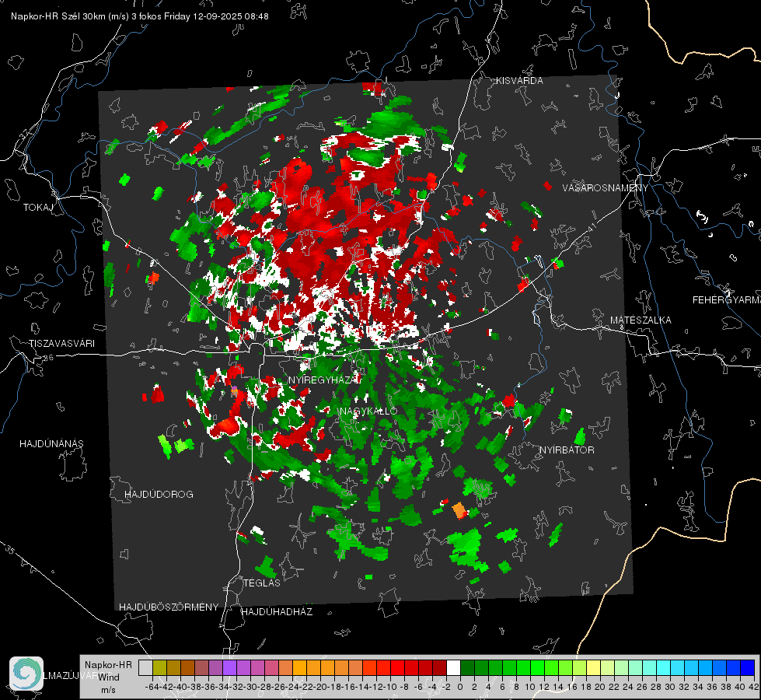The width and height of the screenshot is (761, 700).
Task: Click the Napkor-HR radar title text
Action: click(x=140, y=16)
